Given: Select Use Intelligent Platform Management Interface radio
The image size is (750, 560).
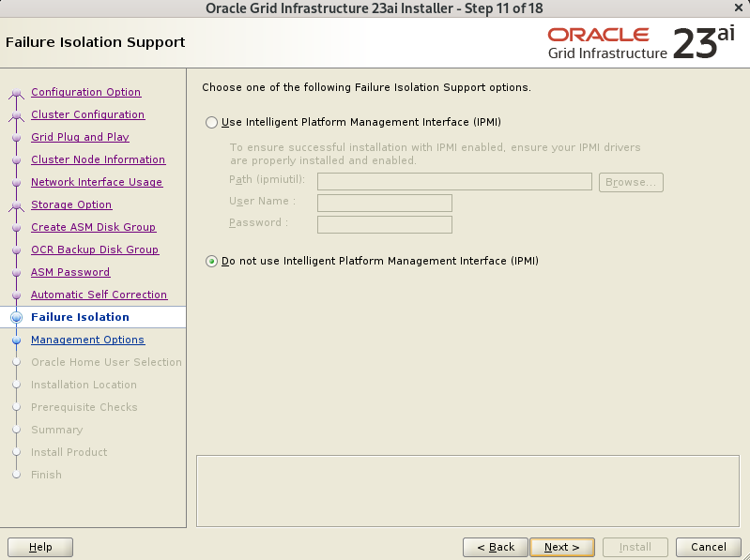Looking at the screenshot, I should 211,122.
